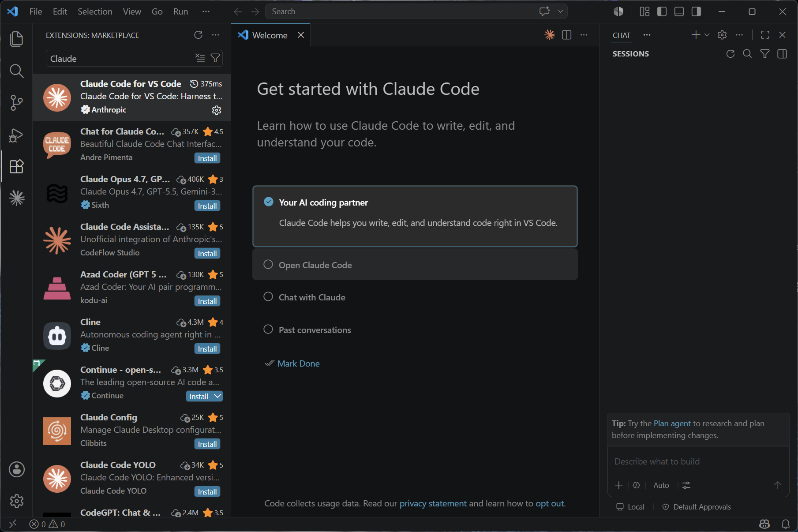Open the Default Approvals picker
The height and width of the screenshot is (532, 798).
697,507
